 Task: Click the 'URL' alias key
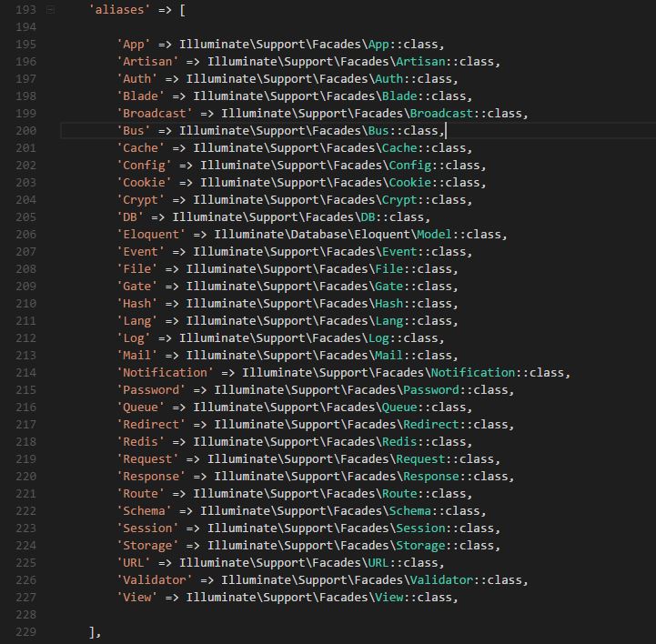coord(134,563)
